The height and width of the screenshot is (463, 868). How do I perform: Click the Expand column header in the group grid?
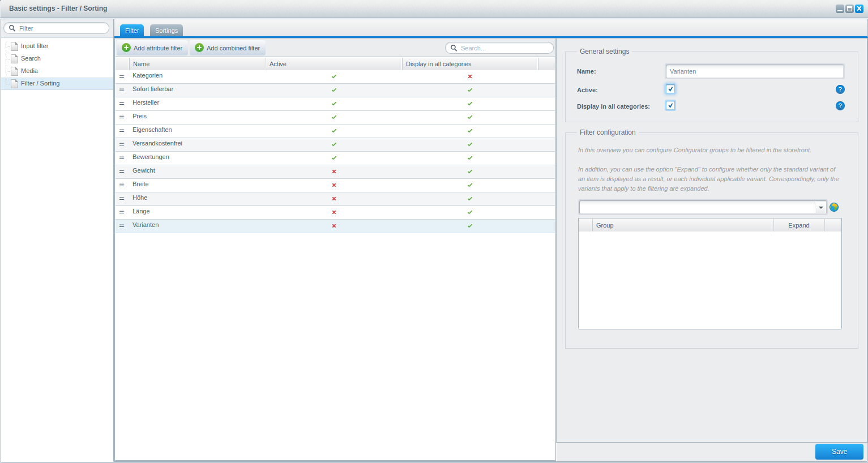(798, 225)
